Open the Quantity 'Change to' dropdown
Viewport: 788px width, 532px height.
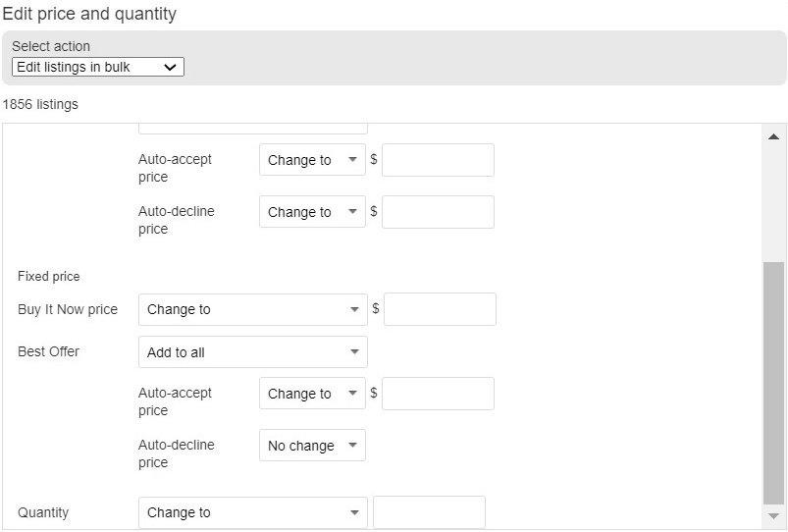click(253, 512)
